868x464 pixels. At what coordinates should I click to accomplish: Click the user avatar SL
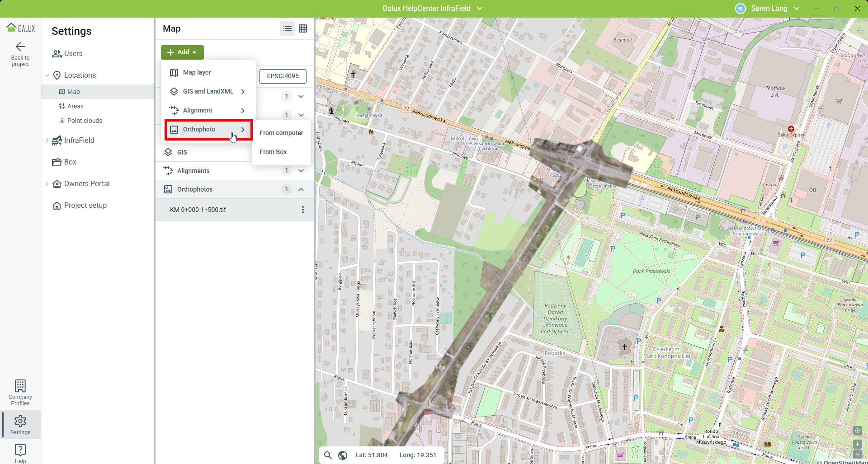(741, 9)
